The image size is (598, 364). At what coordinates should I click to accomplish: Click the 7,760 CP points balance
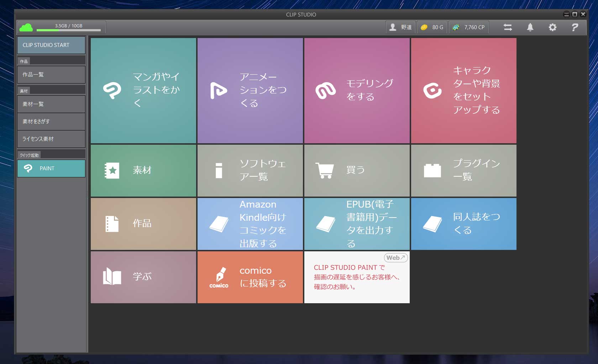[x=469, y=27]
